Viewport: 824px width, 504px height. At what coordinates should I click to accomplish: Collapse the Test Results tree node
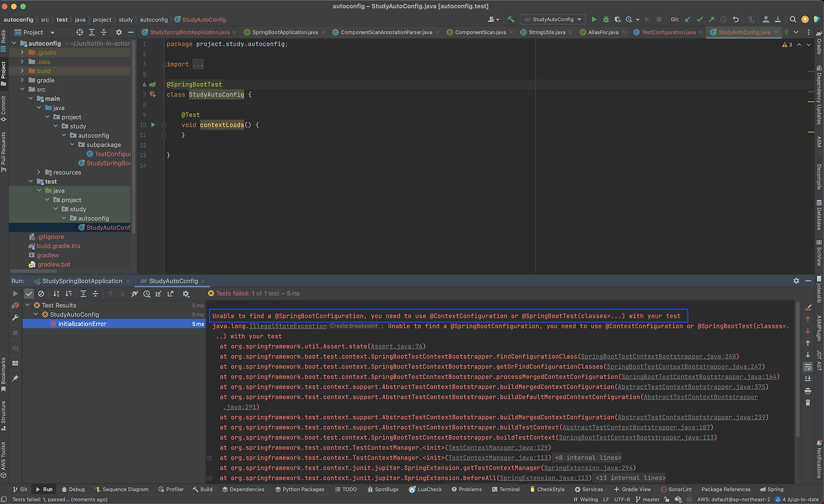(x=28, y=305)
